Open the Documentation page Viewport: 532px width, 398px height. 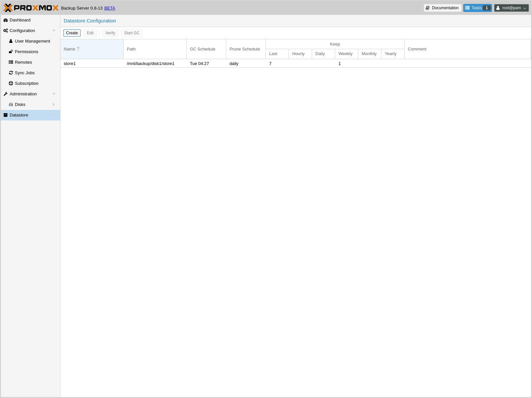[442, 8]
